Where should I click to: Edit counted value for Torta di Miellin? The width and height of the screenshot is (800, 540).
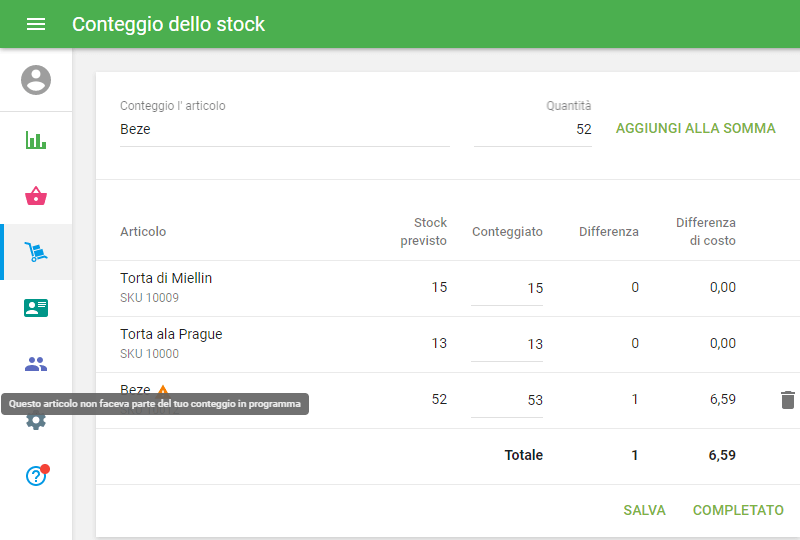(x=508, y=288)
